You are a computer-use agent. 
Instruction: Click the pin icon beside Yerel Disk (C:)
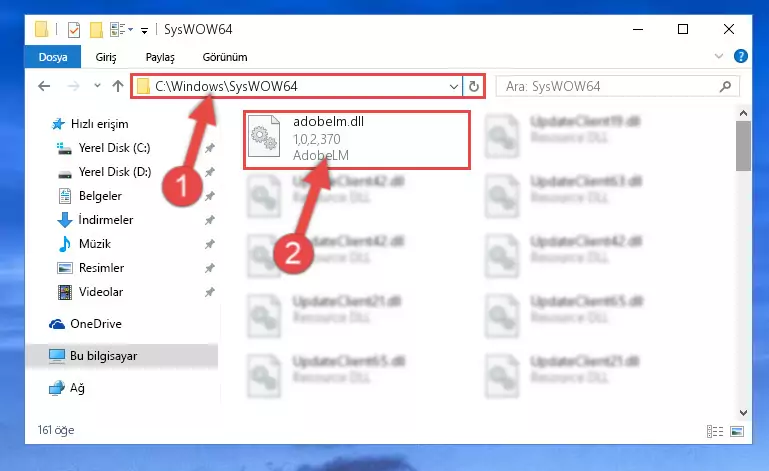(x=210, y=148)
